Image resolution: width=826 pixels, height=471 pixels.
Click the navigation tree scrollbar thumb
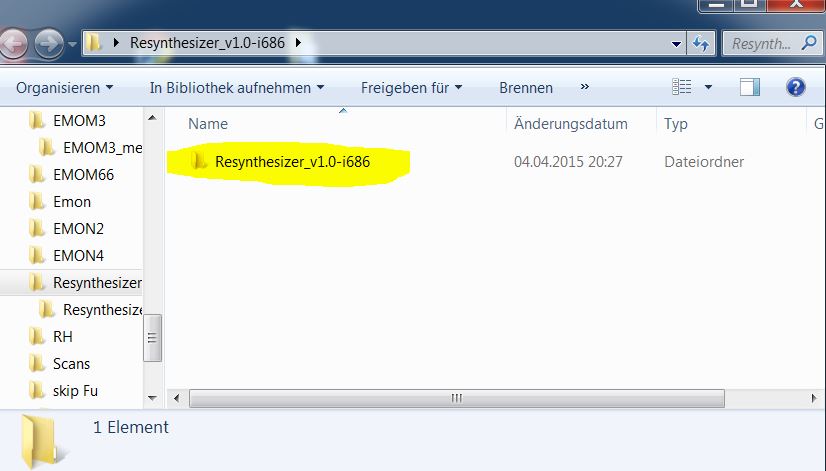click(x=152, y=338)
